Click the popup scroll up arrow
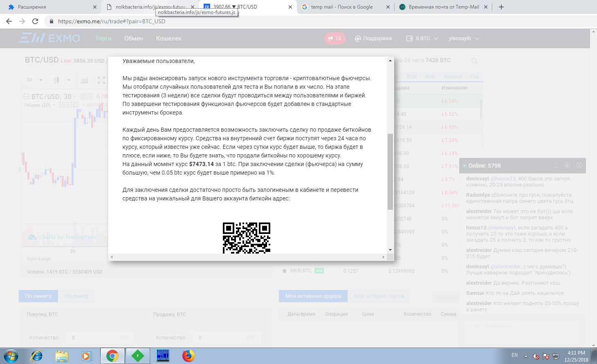The height and width of the screenshot is (364, 597). 390,61
